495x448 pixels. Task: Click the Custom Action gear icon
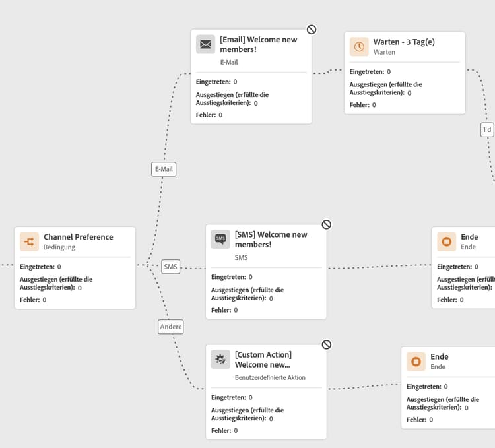tap(220, 360)
